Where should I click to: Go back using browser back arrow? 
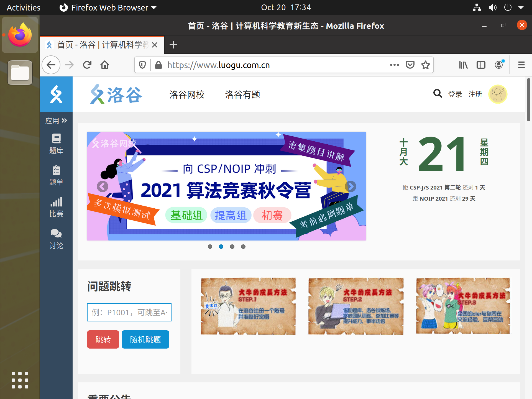[51, 65]
